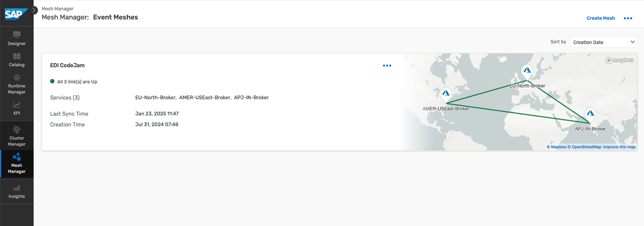Viewport: 644px width, 226px height.
Task: Click the Improve this map link
Action: pyautogui.click(x=619, y=147)
